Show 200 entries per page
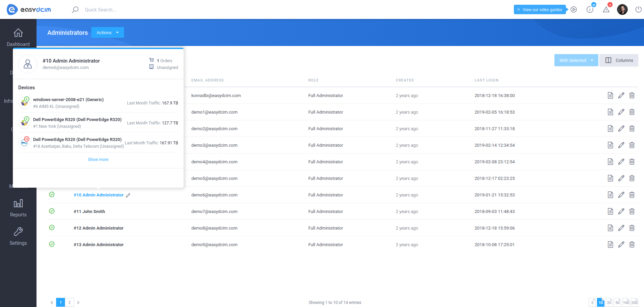 coord(635,303)
